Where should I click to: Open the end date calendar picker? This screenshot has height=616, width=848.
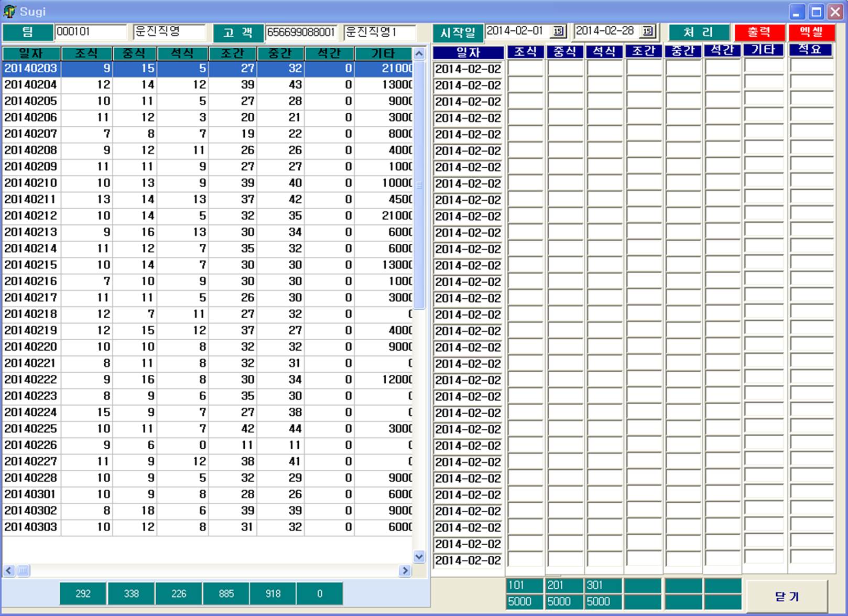[x=648, y=31]
